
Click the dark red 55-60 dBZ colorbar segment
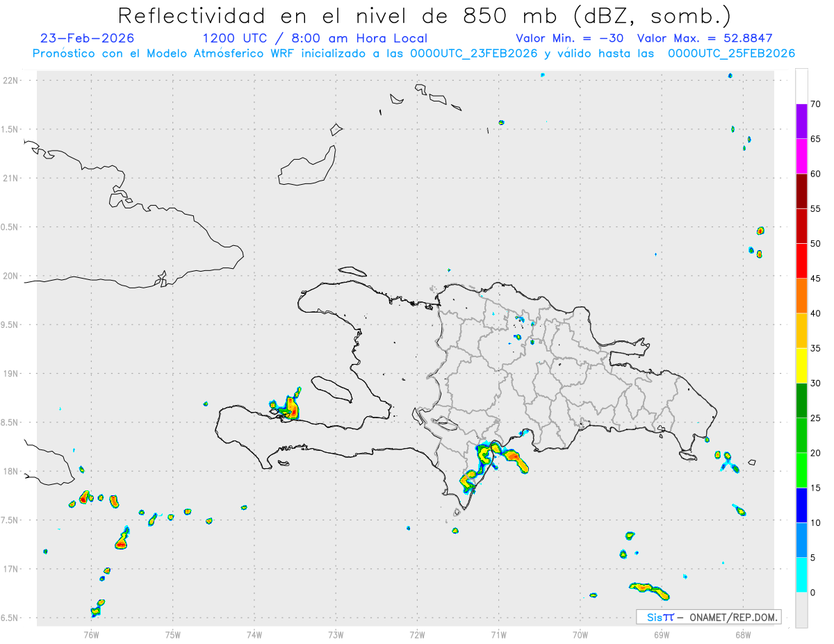coord(801,191)
